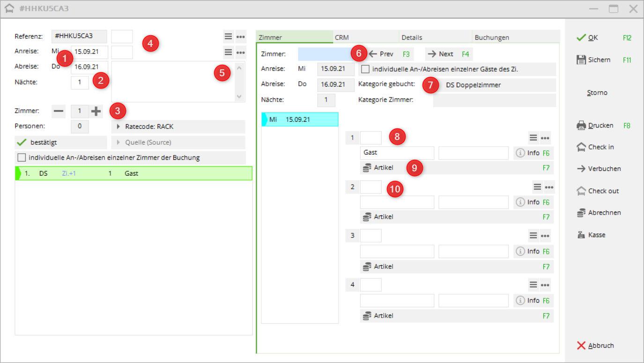The image size is (644, 363).
Task: Check individual An-/Abreisen einzelner Gäste option
Action: [365, 69]
